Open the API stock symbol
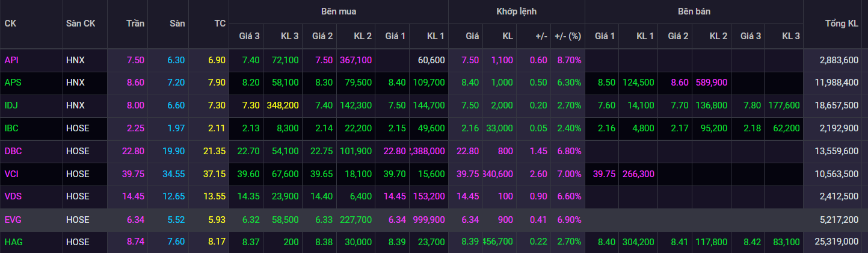Screen dimensions: 868x253 (11, 60)
